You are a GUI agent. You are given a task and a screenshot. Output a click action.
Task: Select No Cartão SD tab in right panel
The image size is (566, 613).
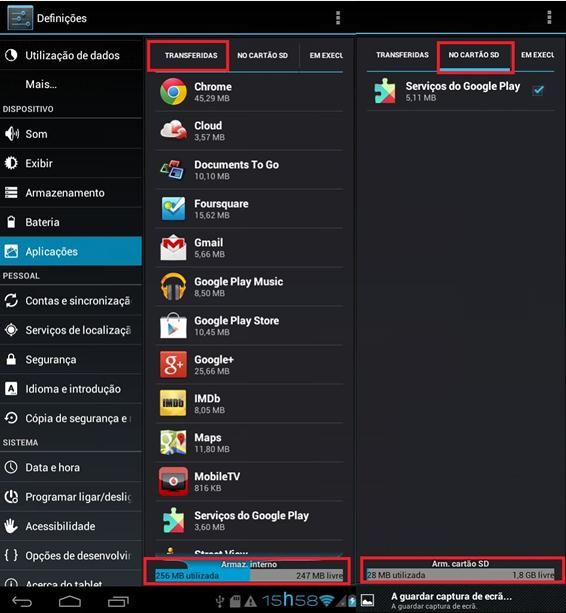474,55
